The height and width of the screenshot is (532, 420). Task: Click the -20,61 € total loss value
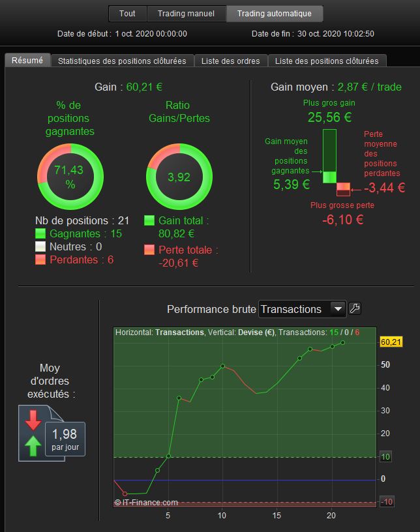tap(178, 263)
